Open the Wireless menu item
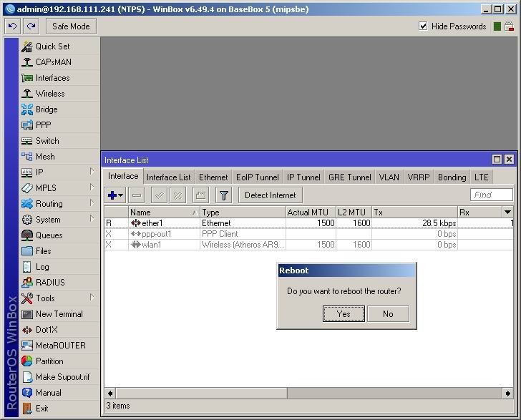 coord(50,94)
